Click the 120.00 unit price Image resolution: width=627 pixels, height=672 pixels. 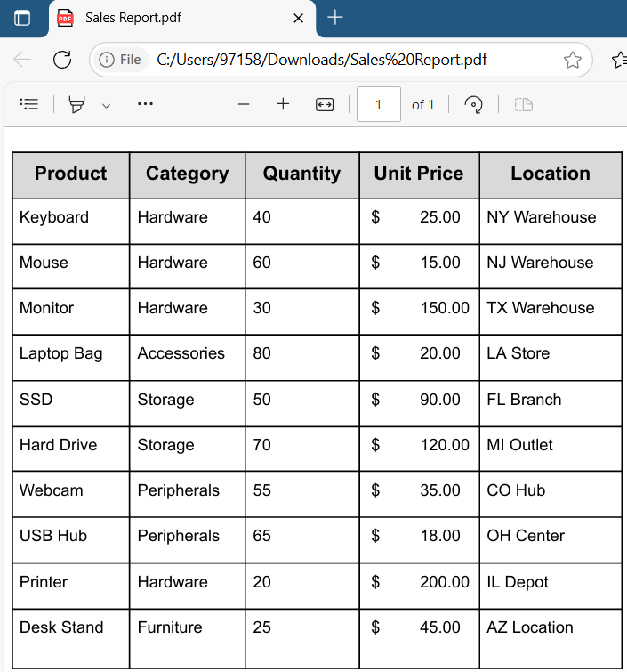pyautogui.click(x=445, y=445)
